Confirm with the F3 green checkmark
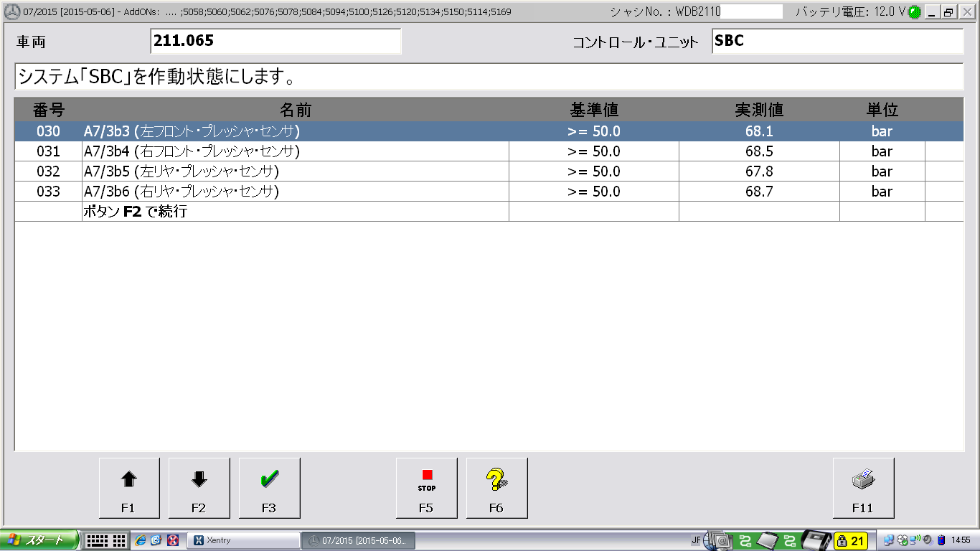 (x=269, y=488)
